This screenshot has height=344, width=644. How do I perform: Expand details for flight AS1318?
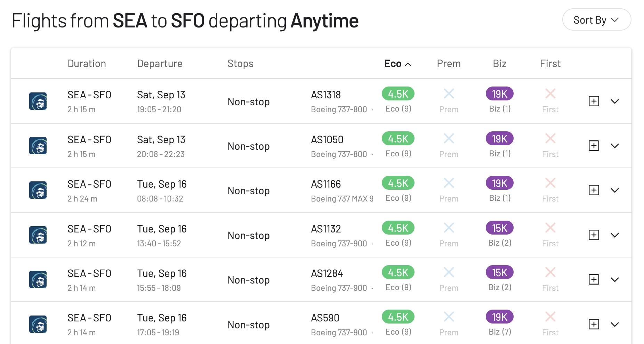tap(615, 101)
